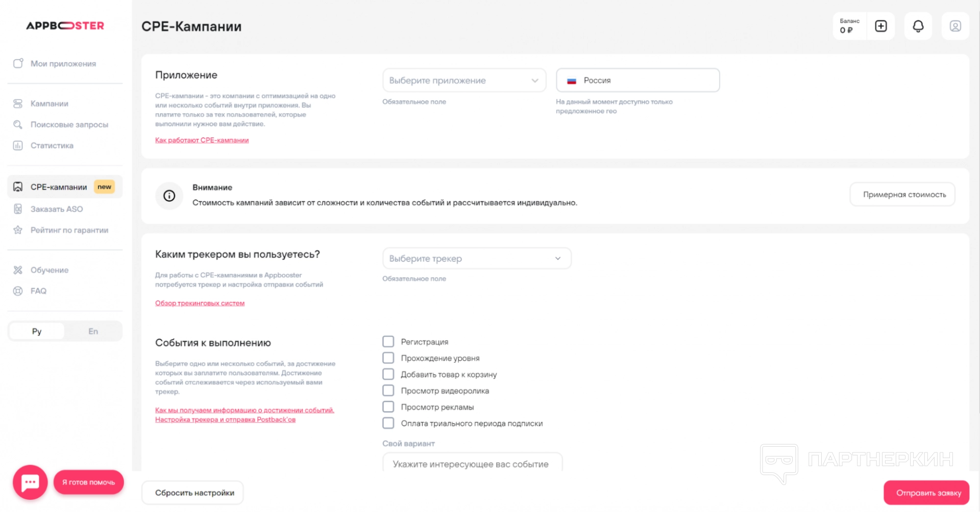This screenshot has height=512, width=980.
Task: Click the attention info icon
Action: [169, 196]
